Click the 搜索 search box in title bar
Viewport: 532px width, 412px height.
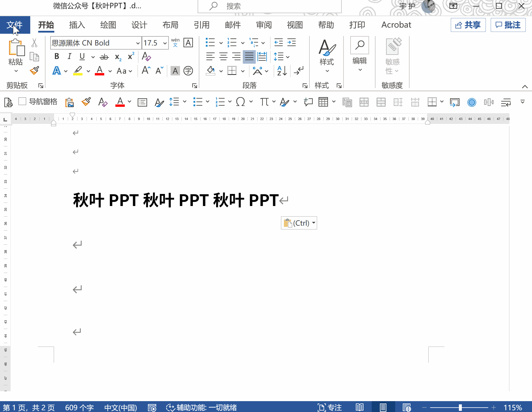point(270,6)
